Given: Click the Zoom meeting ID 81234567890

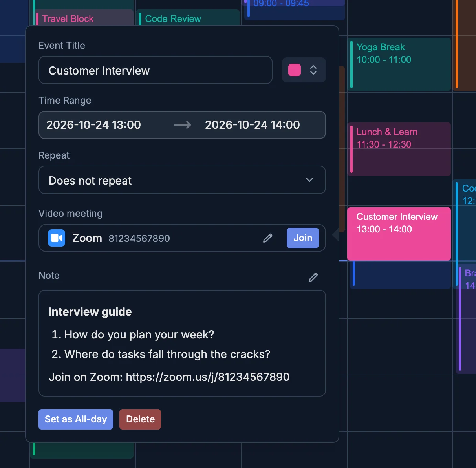Looking at the screenshot, I should pyautogui.click(x=139, y=238).
